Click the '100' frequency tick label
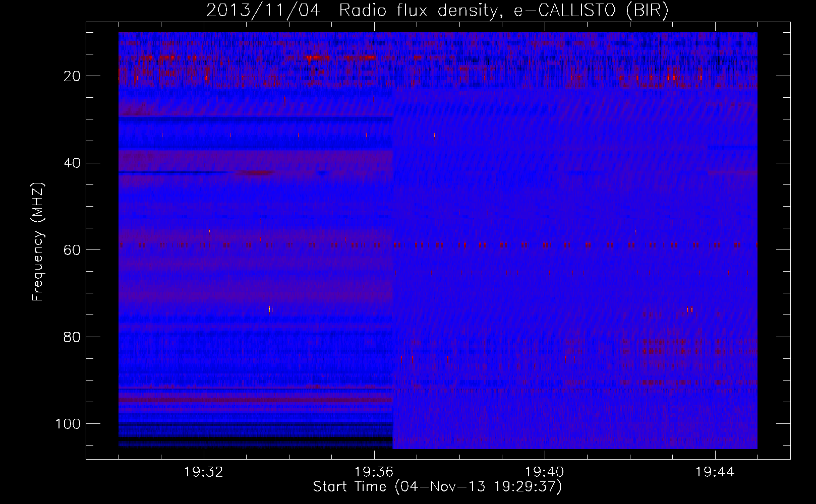The image size is (816, 504). [69, 424]
